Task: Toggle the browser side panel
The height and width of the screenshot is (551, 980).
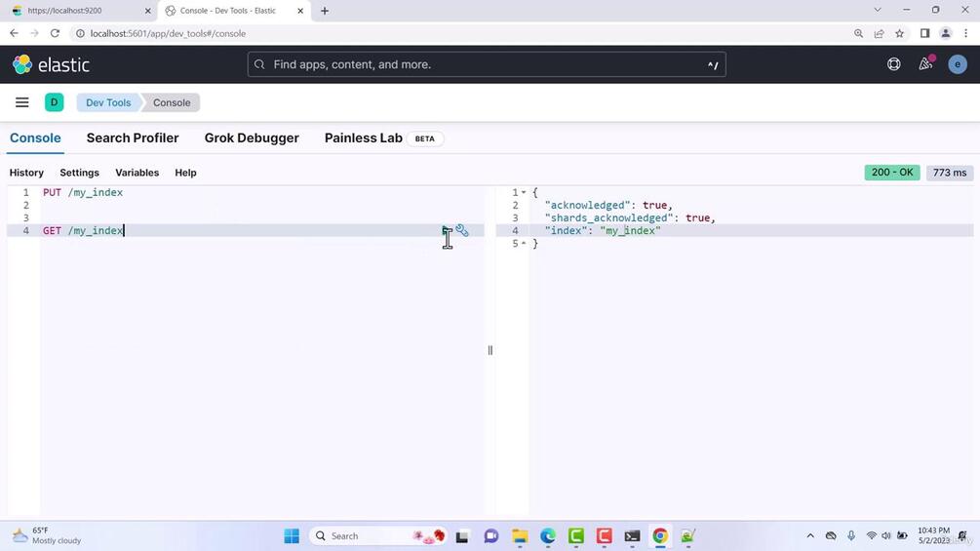Action: 925,34
